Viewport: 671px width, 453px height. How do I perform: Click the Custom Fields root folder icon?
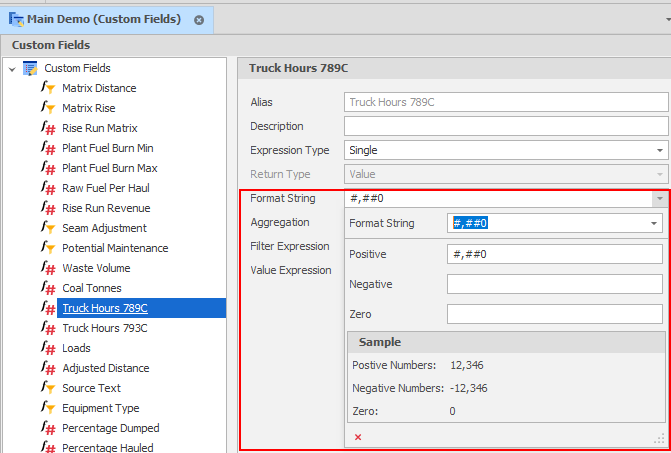point(30,68)
